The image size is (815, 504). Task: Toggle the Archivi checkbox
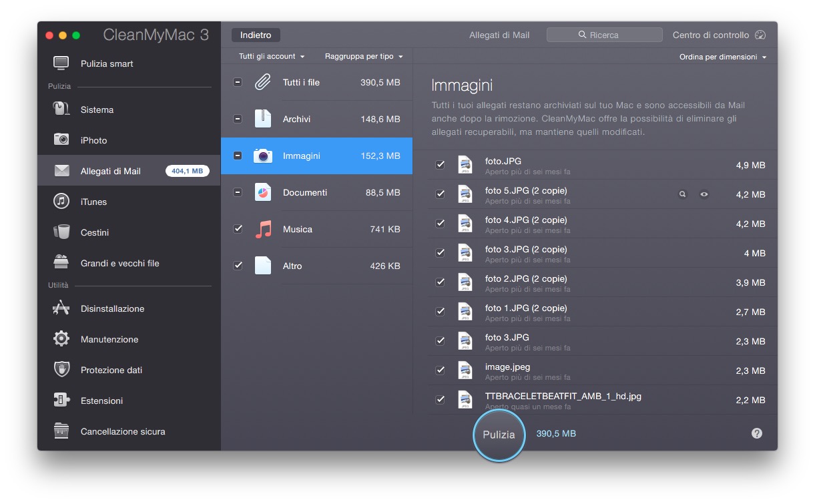coord(238,119)
